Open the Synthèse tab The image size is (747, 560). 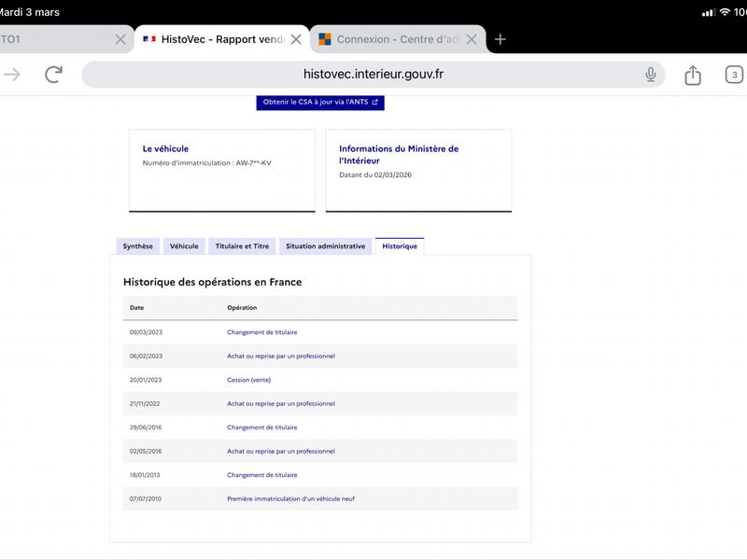[x=137, y=246]
